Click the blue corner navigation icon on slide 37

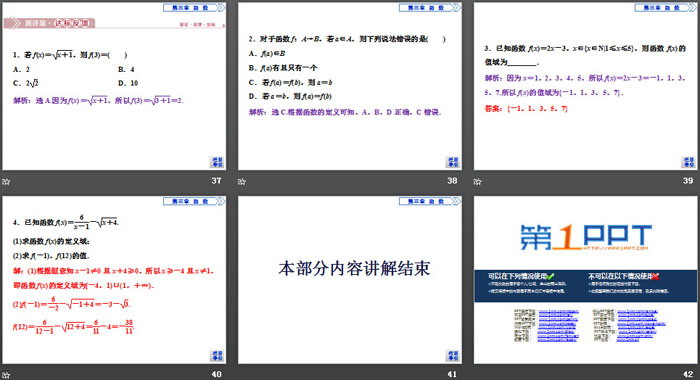click(217, 162)
